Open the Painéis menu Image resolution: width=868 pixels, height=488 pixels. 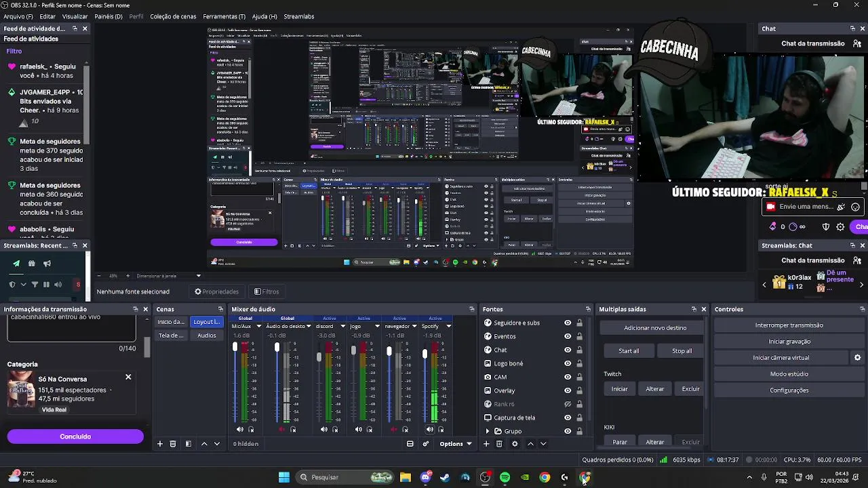(108, 16)
